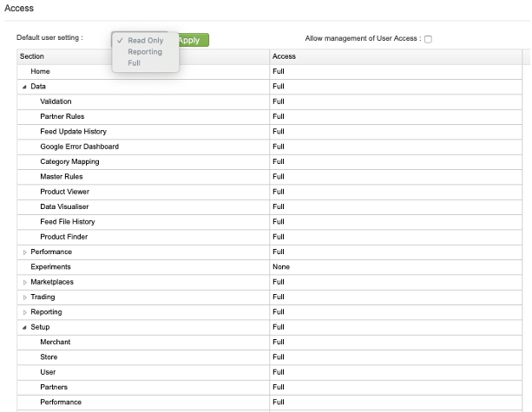Expand the Trading section row
This screenshot has height=412, width=532.
tap(24, 297)
